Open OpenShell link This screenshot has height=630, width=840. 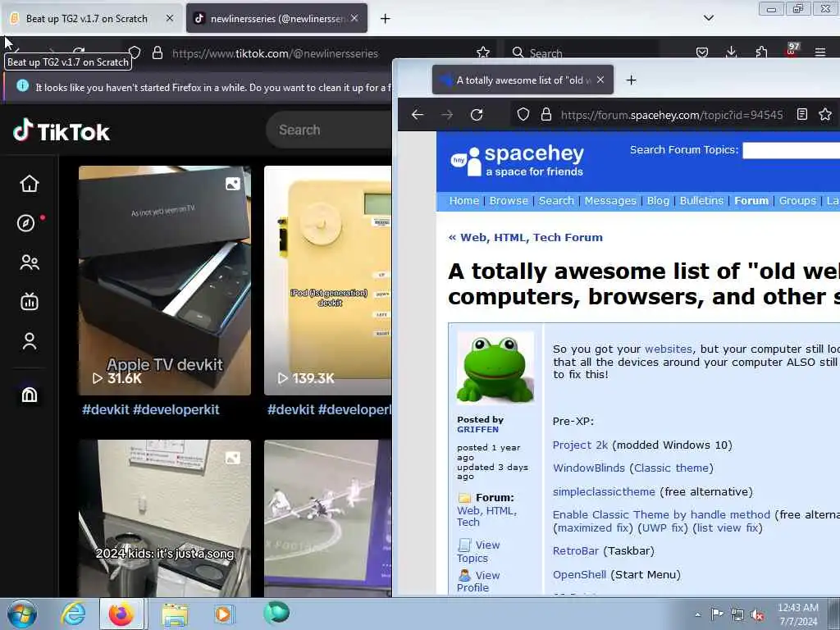[x=579, y=574]
